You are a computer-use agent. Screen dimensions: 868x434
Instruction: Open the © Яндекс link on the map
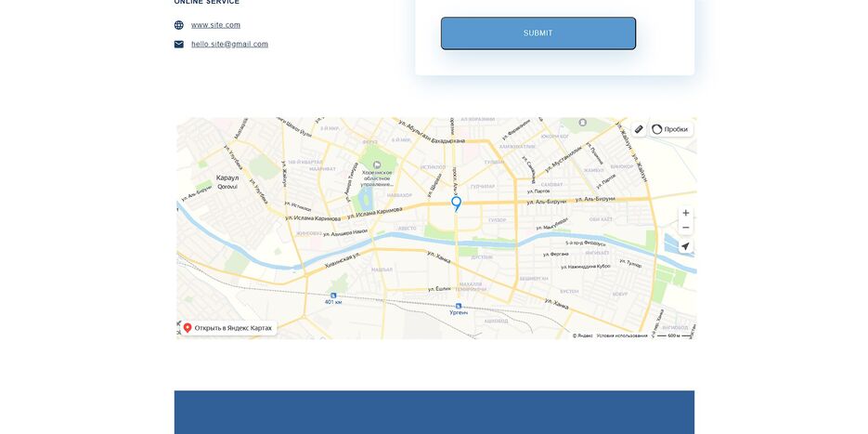583,335
